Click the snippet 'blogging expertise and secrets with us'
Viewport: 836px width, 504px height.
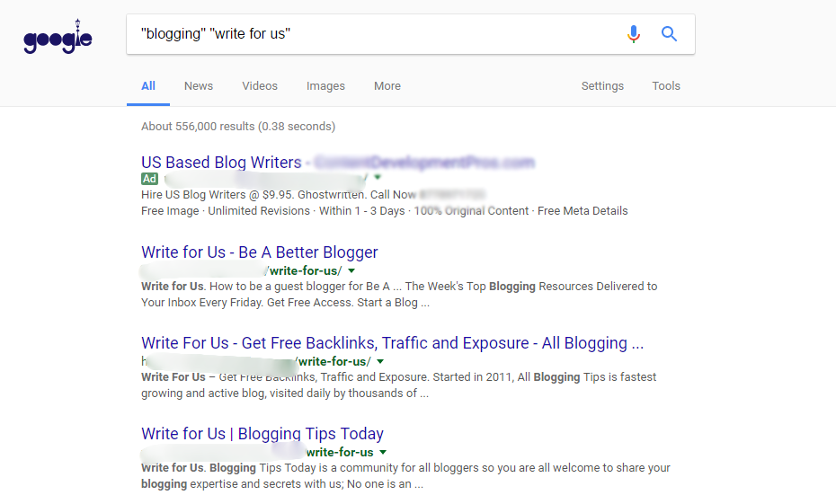point(243,484)
